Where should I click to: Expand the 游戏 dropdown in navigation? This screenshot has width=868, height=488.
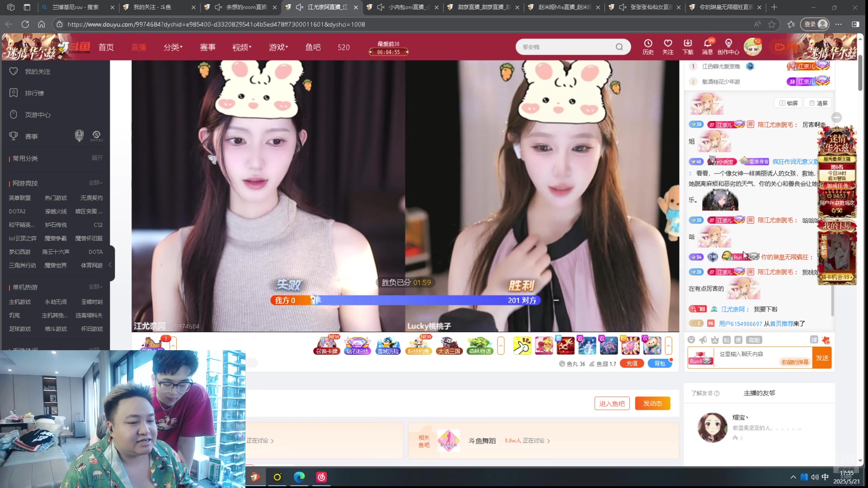278,47
